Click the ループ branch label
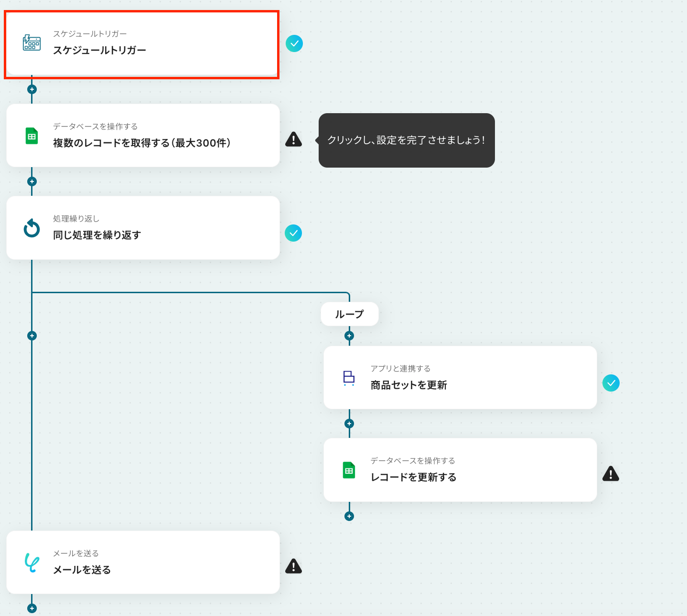The width and height of the screenshot is (687, 616). (350, 314)
